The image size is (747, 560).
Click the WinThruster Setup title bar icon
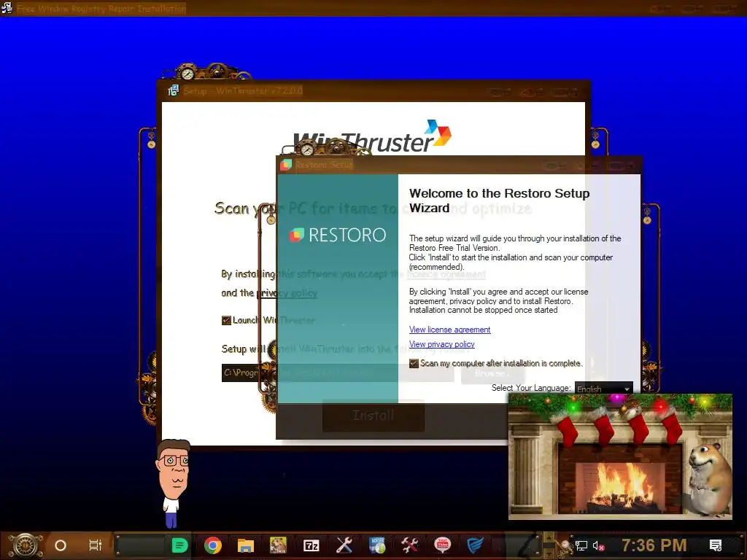(x=174, y=90)
